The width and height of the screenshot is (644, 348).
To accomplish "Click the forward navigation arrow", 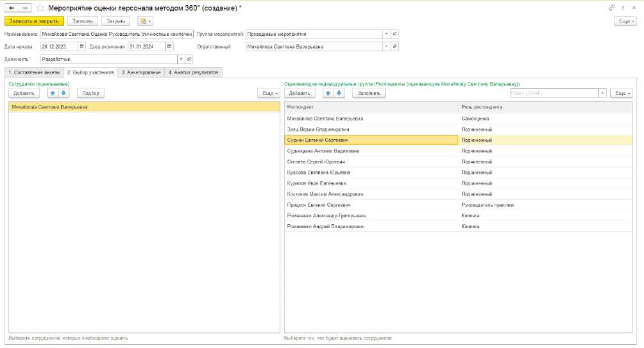I will point(24,8).
